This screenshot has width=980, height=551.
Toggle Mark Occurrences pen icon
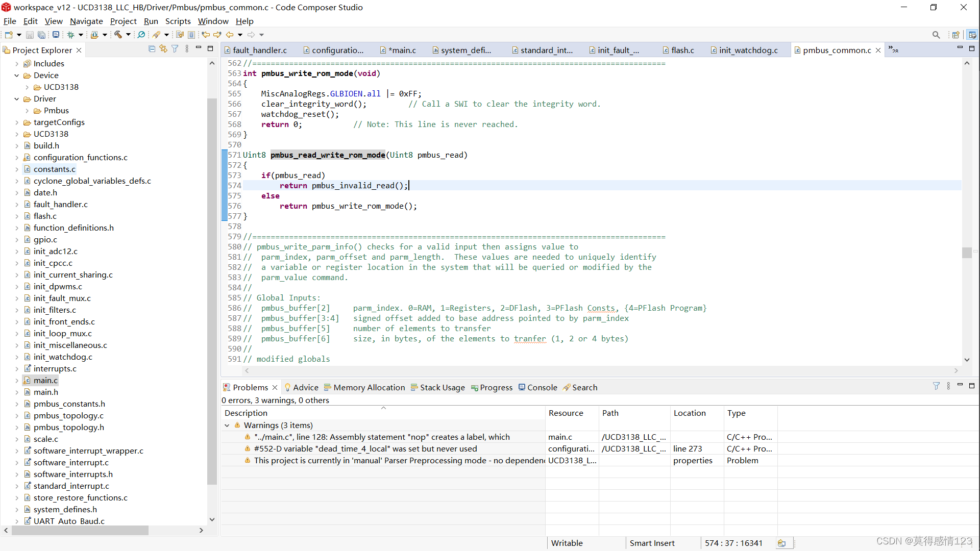[x=157, y=35]
